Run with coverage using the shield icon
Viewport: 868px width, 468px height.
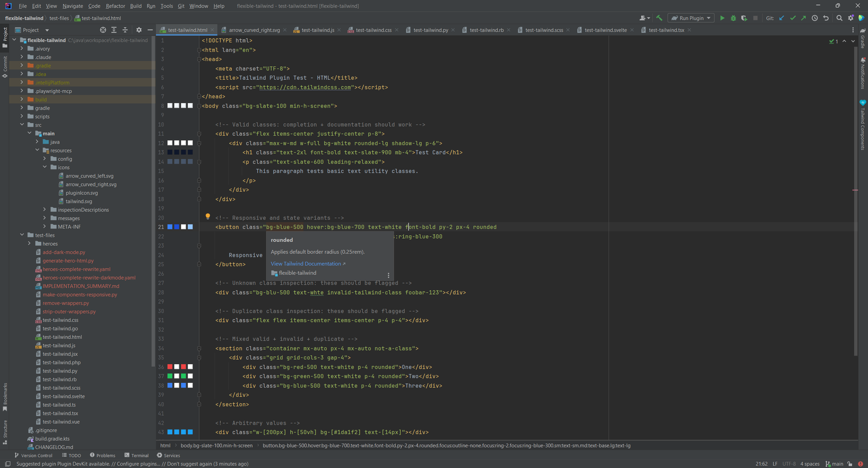tap(744, 18)
